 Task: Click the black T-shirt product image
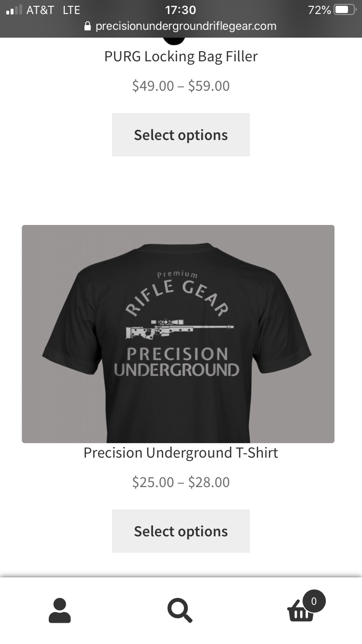point(178,334)
